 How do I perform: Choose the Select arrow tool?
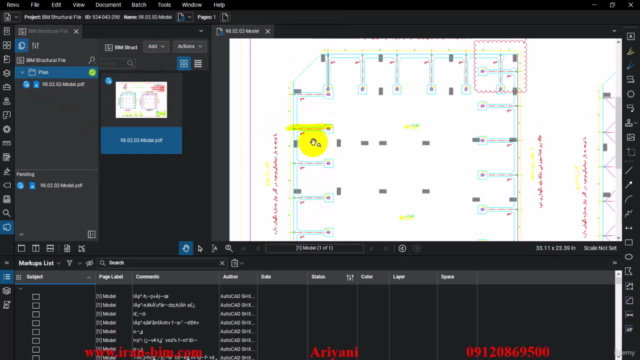coord(200,248)
